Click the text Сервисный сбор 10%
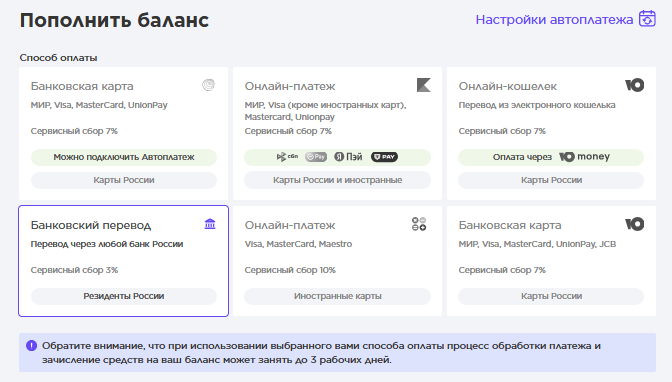 pyautogui.click(x=290, y=270)
